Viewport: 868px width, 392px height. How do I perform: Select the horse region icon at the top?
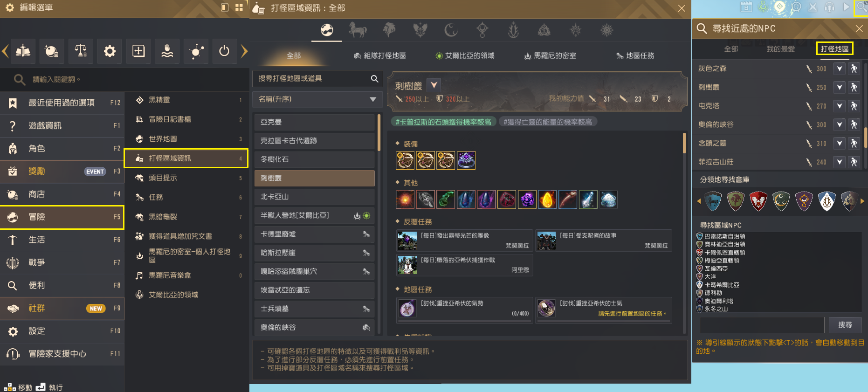pyautogui.click(x=358, y=30)
